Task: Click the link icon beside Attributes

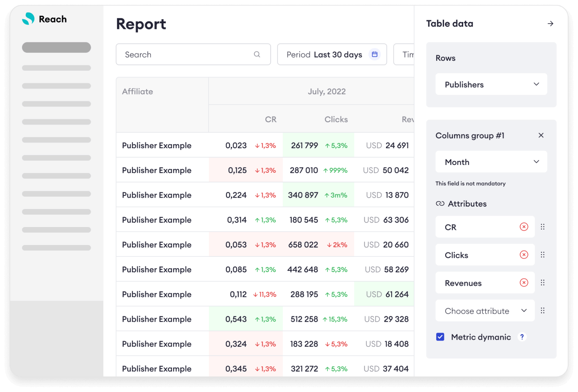Action: tap(440, 203)
